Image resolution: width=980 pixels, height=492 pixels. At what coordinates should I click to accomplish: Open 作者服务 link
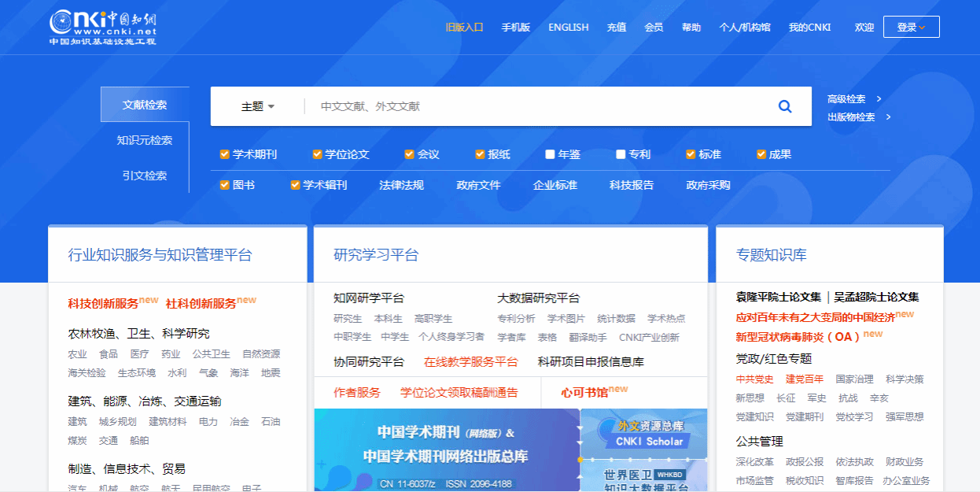click(x=357, y=393)
